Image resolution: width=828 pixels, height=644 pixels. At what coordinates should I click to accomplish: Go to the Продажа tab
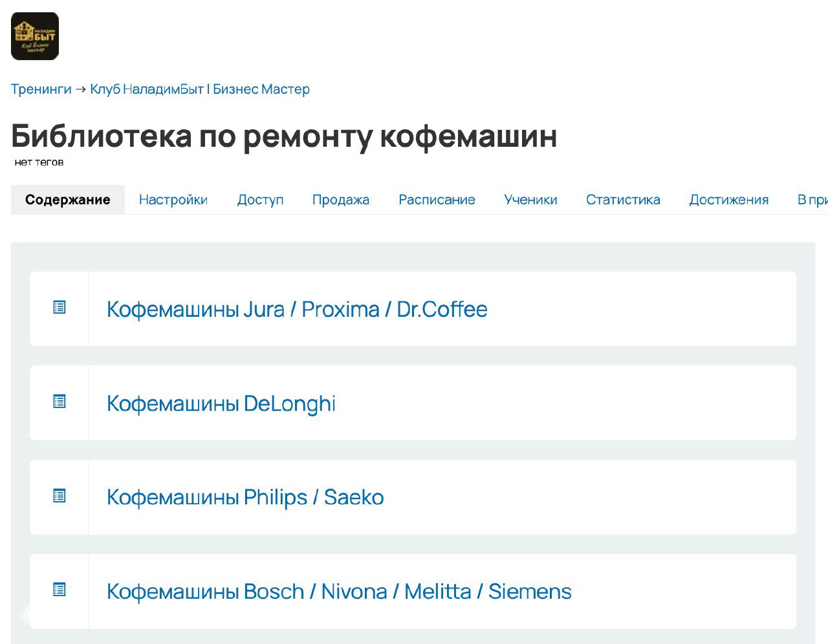click(x=341, y=200)
